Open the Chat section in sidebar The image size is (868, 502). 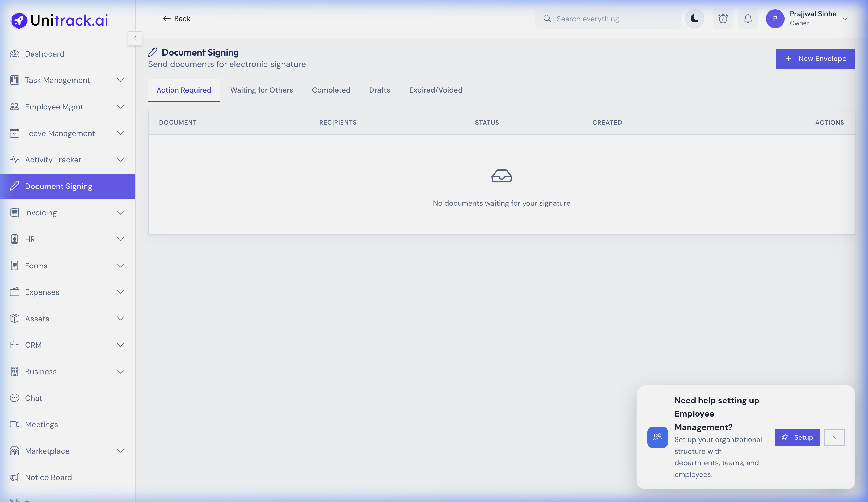click(x=33, y=398)
